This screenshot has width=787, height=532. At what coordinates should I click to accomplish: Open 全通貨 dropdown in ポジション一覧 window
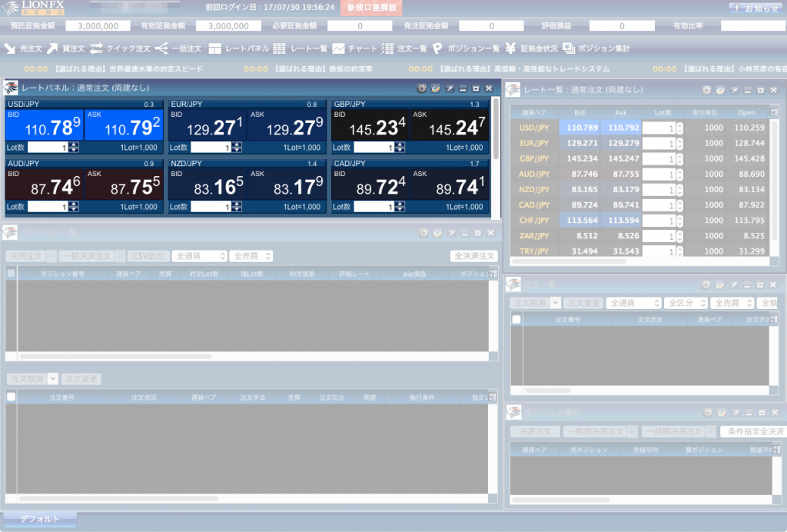coord(200,256)
